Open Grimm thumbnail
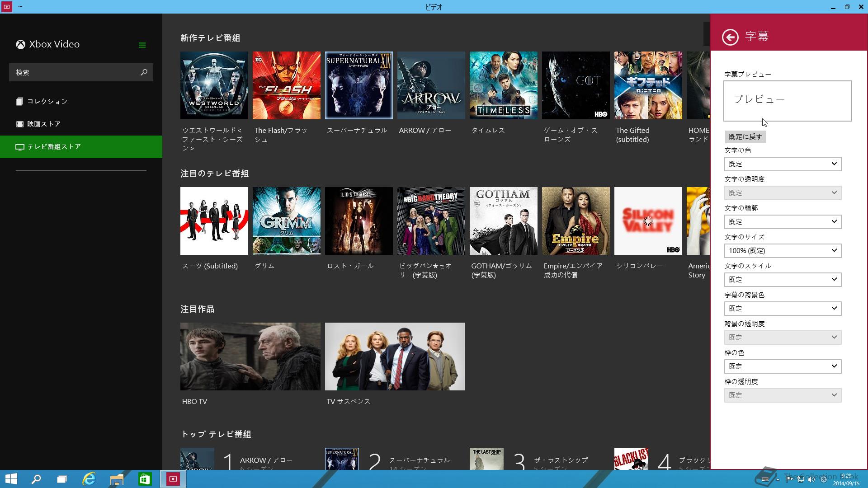This screenshot has width=868, height=488. tap(287, 221)
